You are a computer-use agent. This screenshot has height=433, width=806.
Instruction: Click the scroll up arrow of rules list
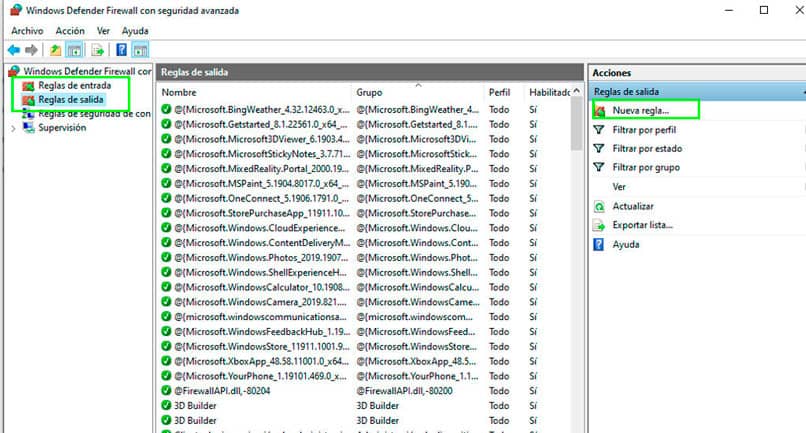click(x=577, y=91)
